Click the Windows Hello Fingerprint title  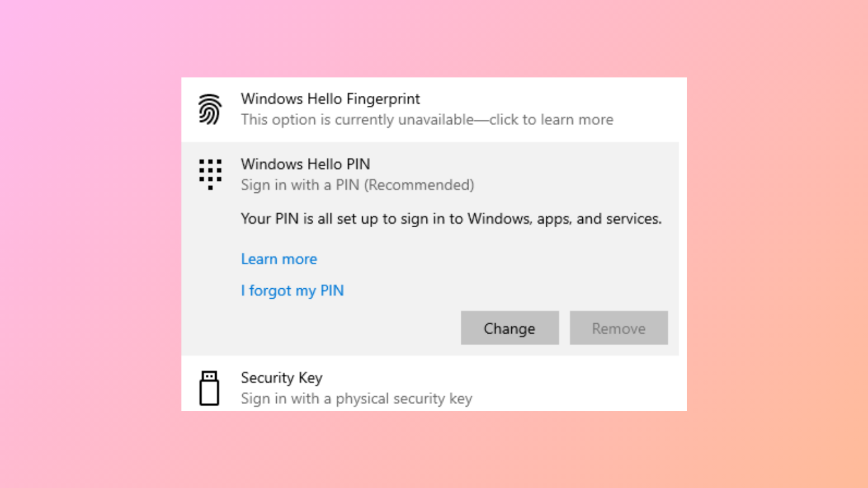point(330,99)
